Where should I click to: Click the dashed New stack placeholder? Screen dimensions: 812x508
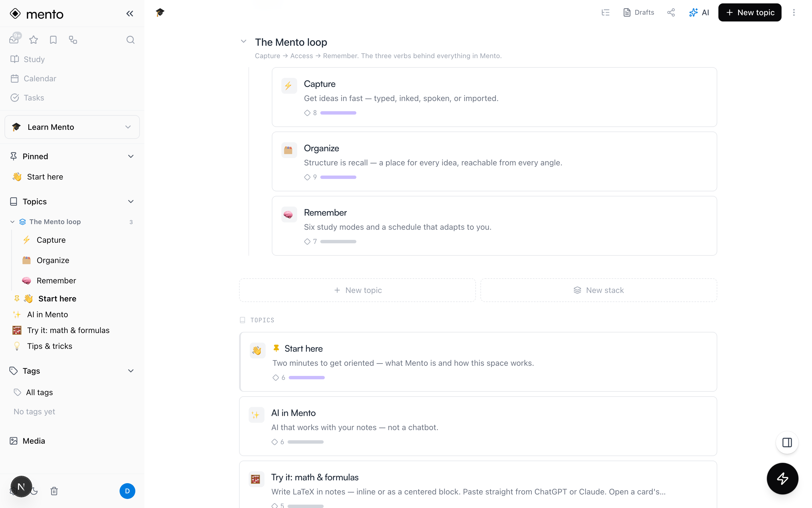pos(599,290)
